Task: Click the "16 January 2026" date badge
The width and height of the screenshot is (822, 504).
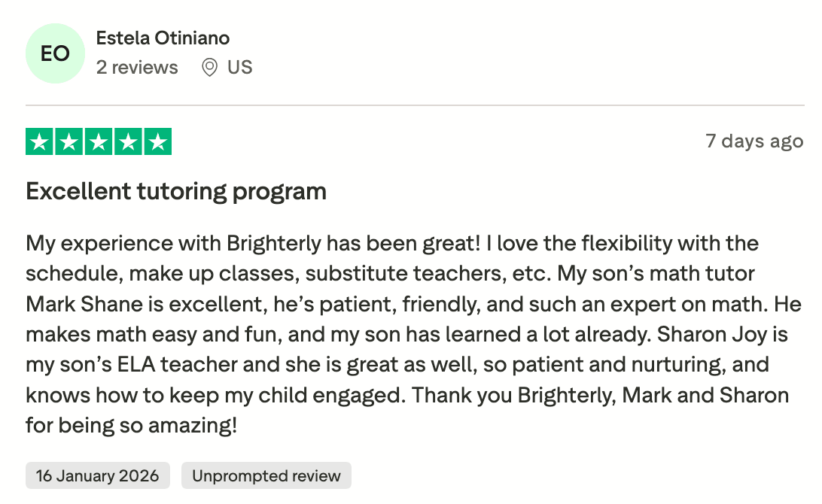Action: [98, 475]
